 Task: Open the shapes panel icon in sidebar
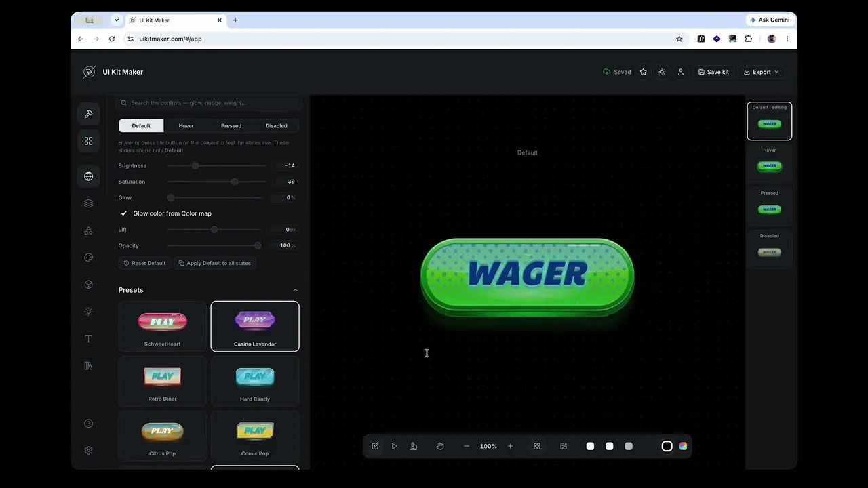88,230
